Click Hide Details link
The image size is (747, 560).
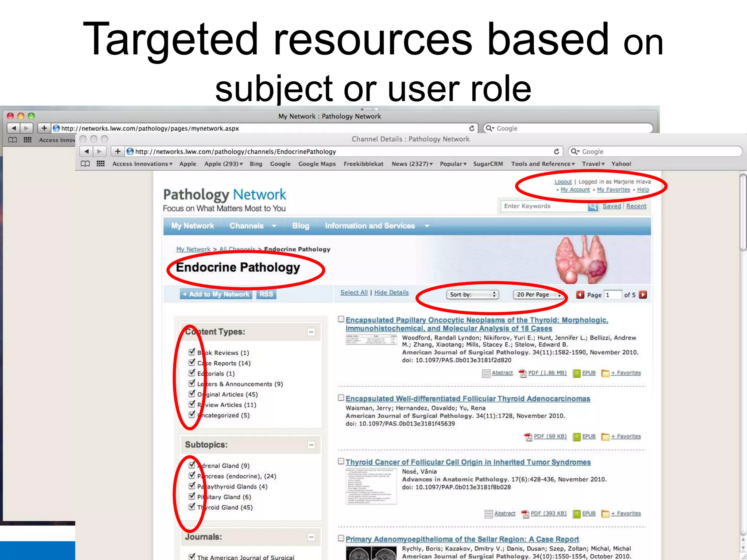[391, 293]
